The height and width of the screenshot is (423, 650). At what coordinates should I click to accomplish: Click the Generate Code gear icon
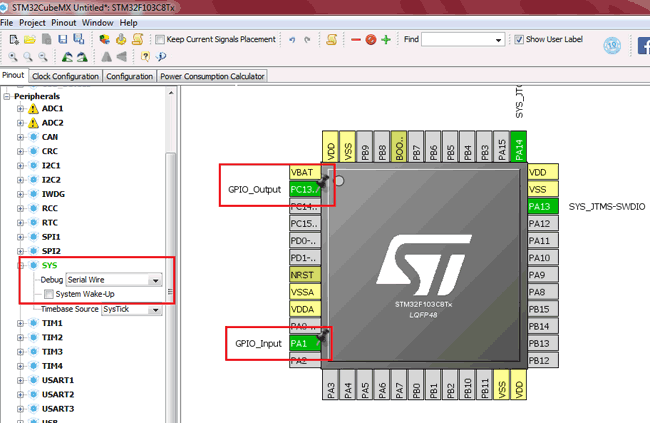tap(121, 39)
